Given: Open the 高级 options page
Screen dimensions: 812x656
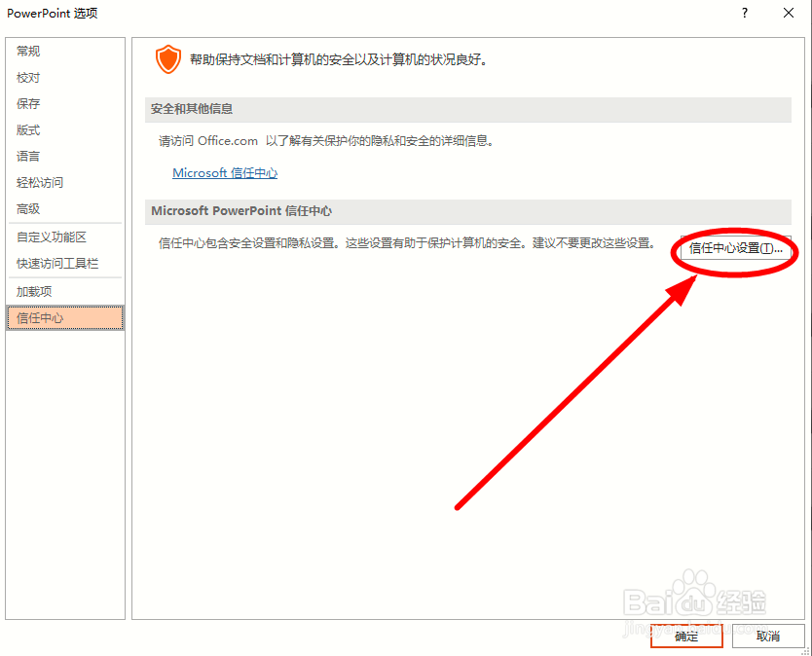Looking at the screenshot, I should (64, 208).
